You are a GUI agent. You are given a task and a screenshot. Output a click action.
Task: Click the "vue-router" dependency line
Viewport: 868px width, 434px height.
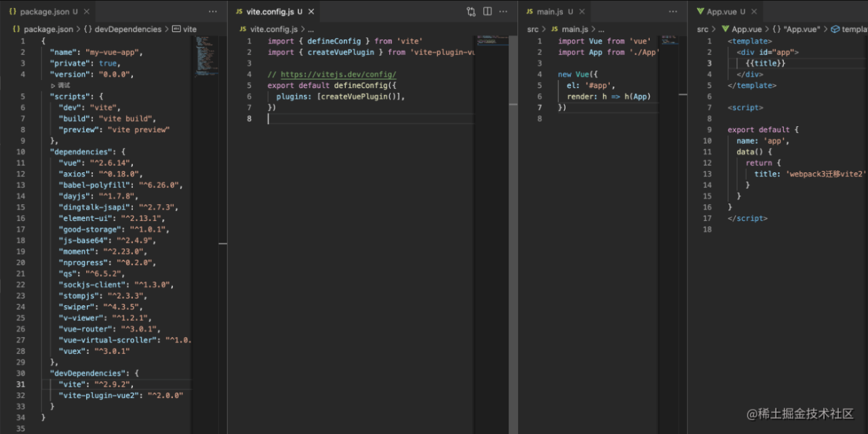point(110,329)
